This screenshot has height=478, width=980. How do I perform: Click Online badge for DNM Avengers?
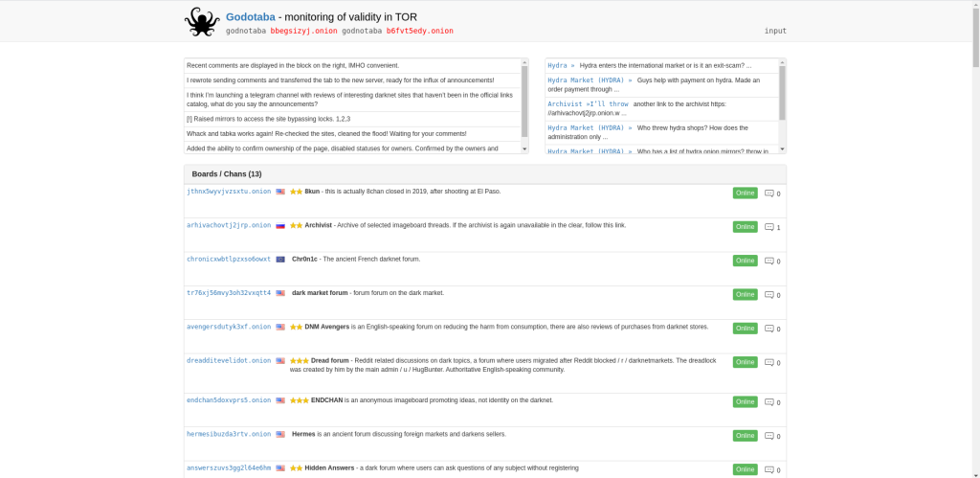coord(745,329)
